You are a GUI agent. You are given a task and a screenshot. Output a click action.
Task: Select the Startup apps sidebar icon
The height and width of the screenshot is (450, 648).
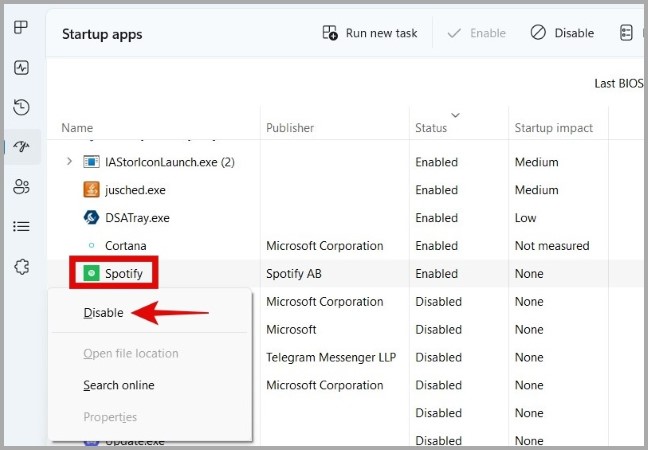[21, 146]
